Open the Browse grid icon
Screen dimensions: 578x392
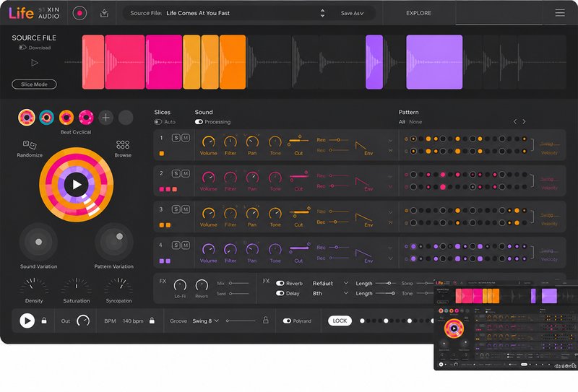pos(123,144)
